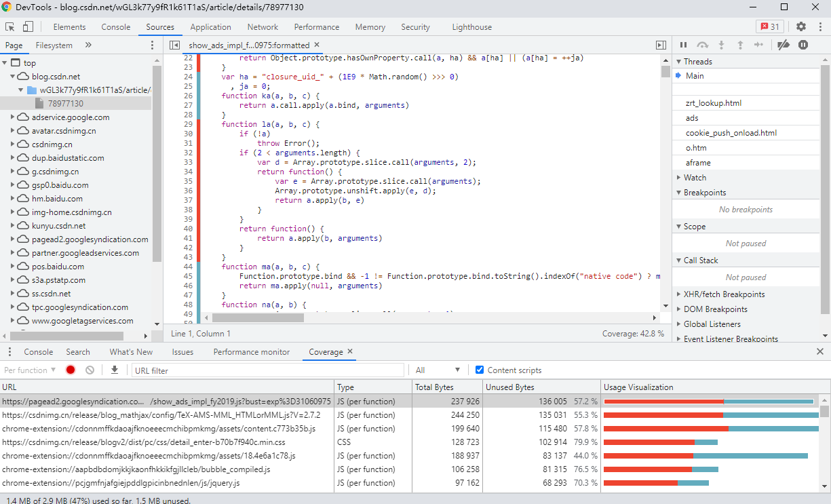
Task: Switch to the Network tab
Action: click(263, 27)
